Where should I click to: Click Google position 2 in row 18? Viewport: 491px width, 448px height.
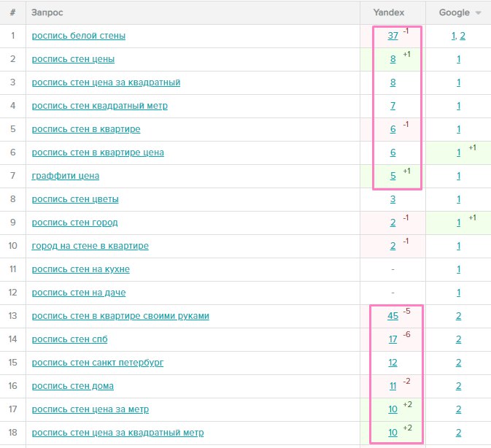click(x=458, y=433)
